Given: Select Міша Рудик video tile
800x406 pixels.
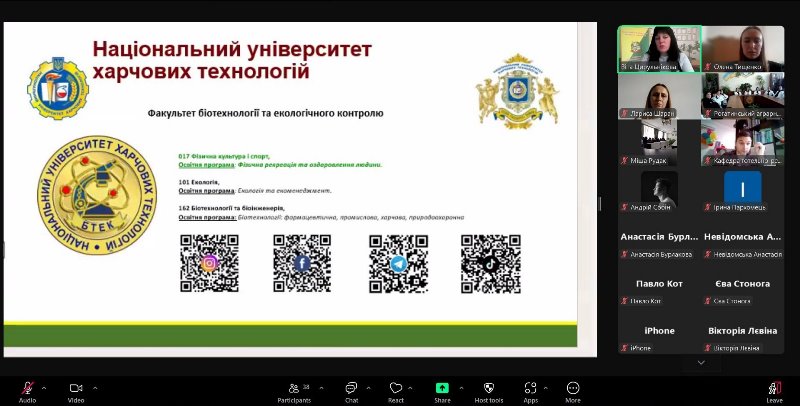Looking at the screenshot, I should click(x=660, y=143).
